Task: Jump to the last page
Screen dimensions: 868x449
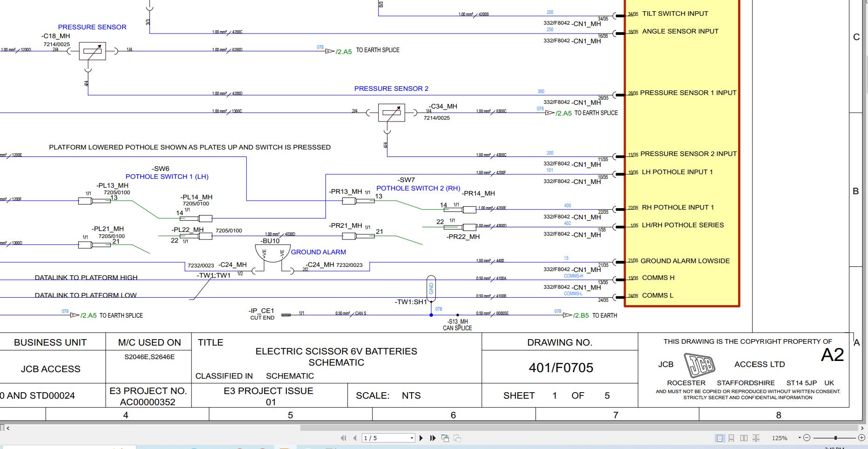Action: (x=433, y=438)
